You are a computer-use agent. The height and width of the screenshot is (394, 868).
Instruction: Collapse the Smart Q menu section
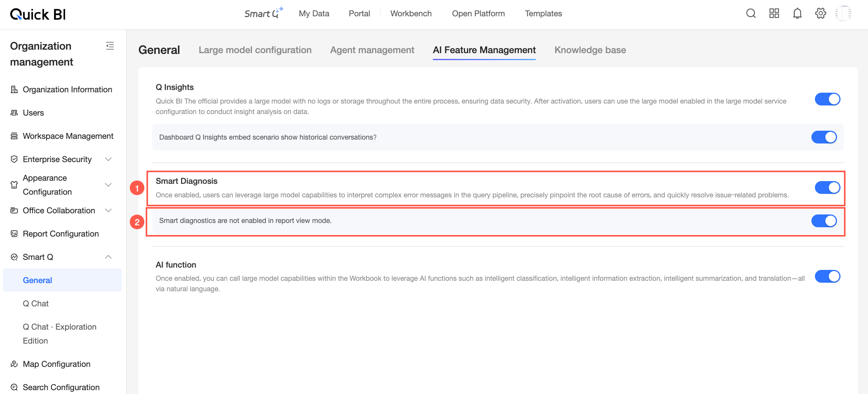point(108,257)
